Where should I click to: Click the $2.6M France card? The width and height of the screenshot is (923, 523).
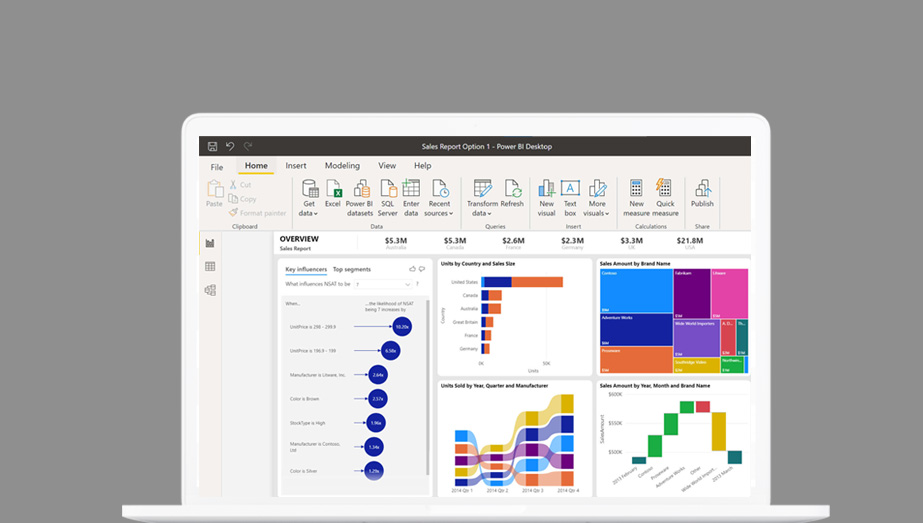(513, 243)
